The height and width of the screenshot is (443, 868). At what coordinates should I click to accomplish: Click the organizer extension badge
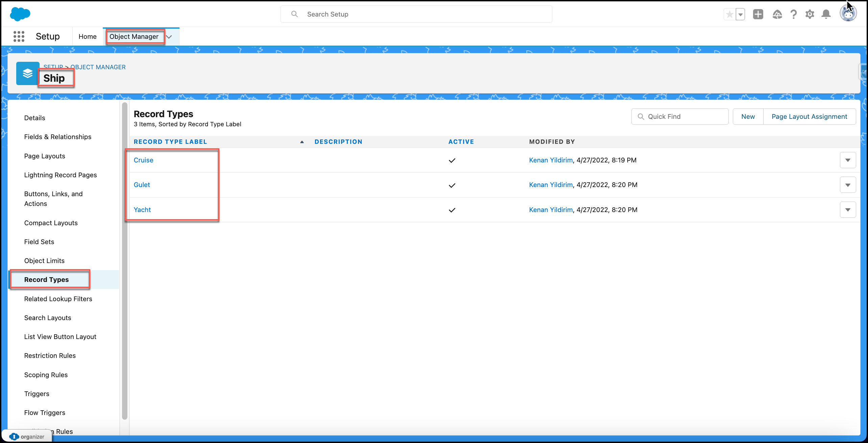point(27,437)
